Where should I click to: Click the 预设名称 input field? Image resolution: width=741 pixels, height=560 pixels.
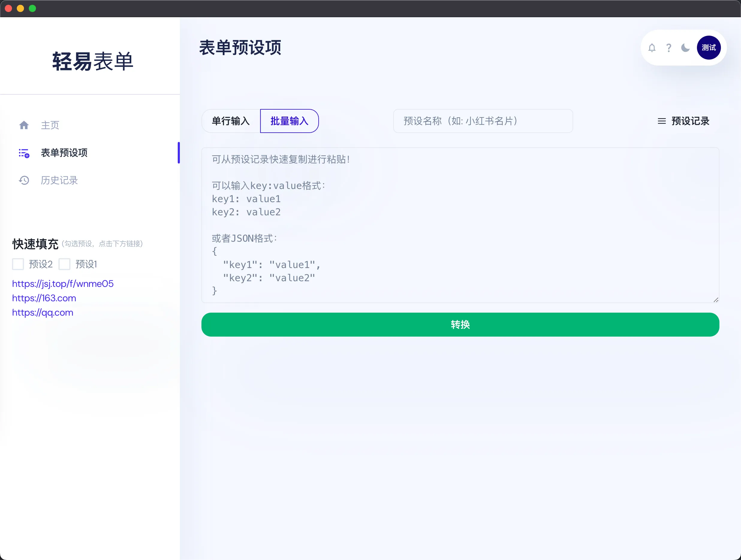[483, 121]
